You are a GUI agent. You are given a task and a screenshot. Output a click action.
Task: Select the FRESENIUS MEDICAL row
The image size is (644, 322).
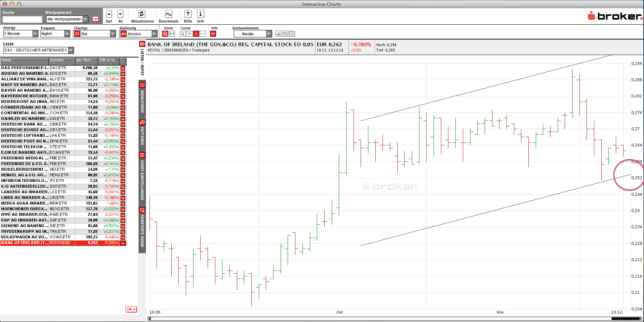63,158
